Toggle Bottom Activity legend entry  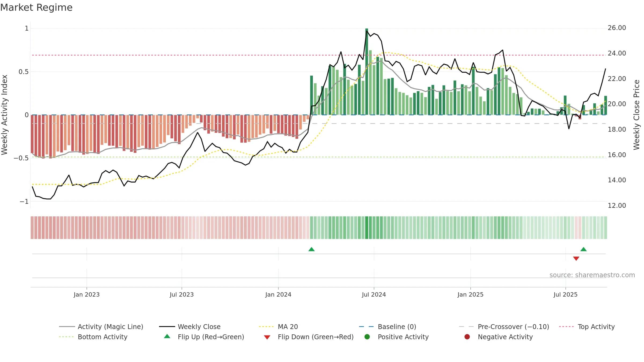point(93,337)
